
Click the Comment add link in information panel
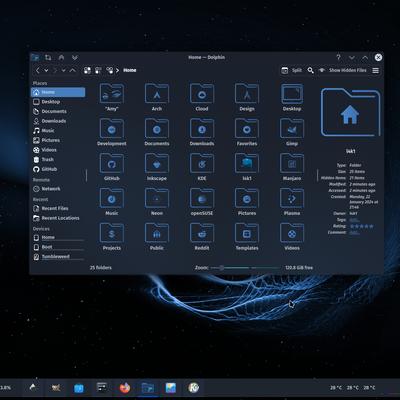pos(354,232)
